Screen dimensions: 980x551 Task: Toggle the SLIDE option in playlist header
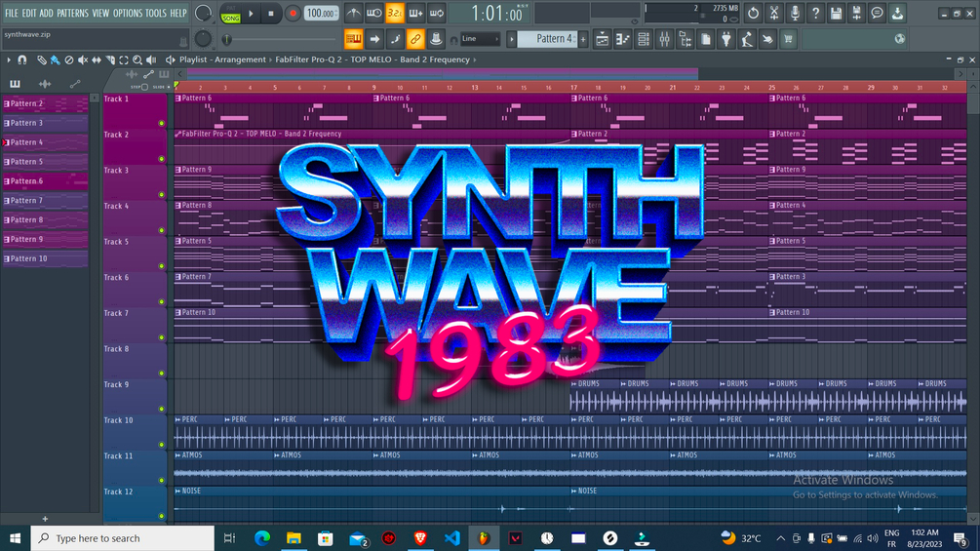161,87
